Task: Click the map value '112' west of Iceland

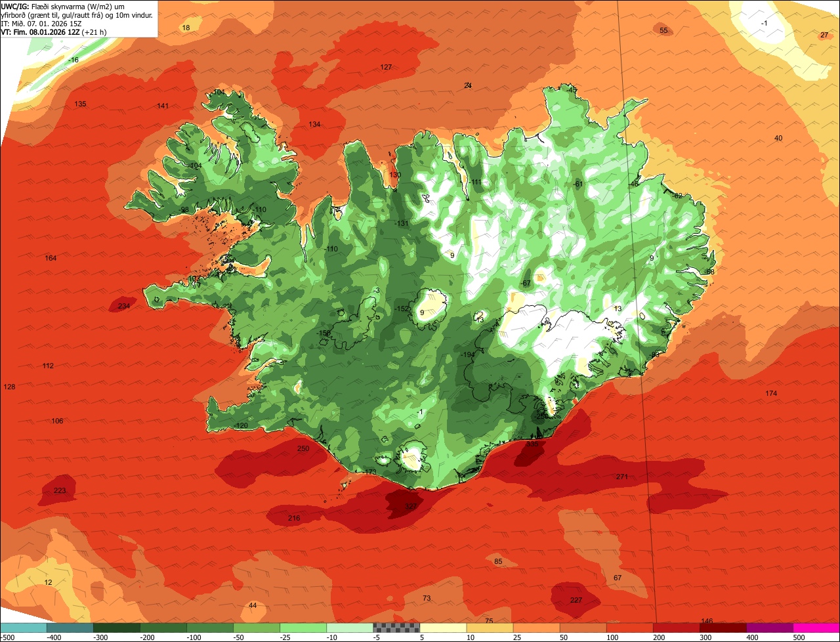Action: (x=48, y=366)
